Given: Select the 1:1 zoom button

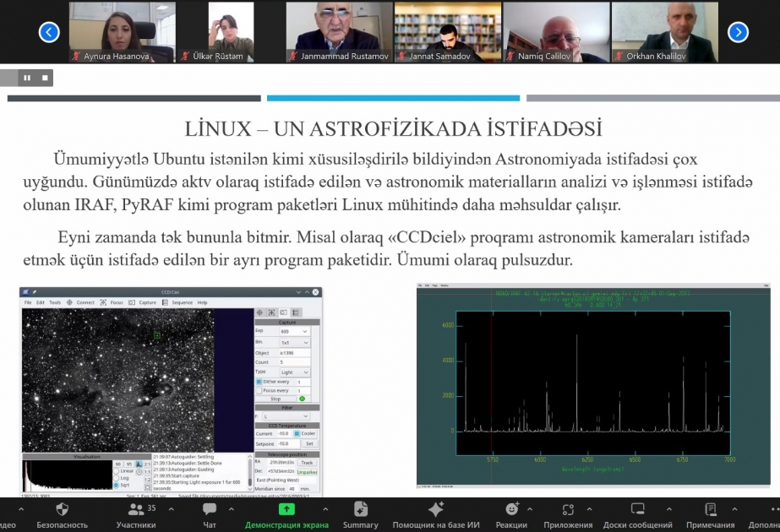Looking at the screenshot, I should [147, 471].
